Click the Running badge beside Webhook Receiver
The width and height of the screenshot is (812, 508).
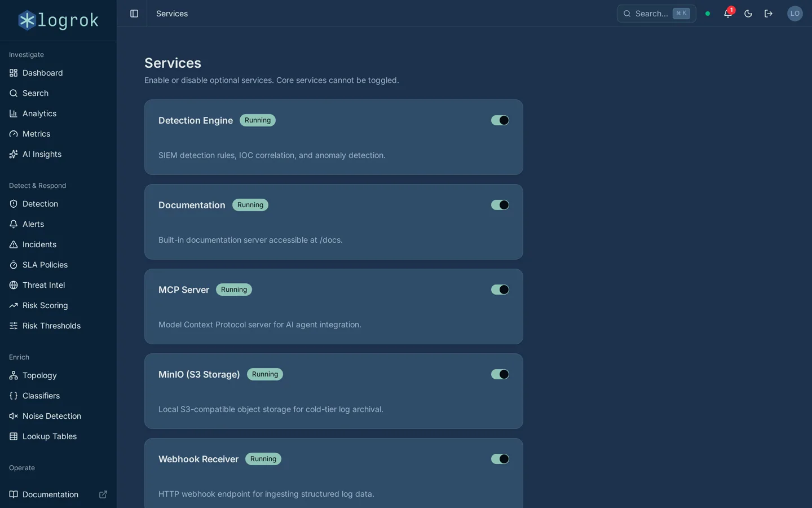(x=263, y=459)
